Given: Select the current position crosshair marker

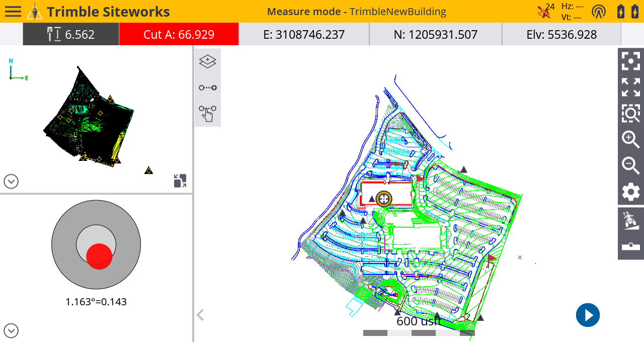Looking at the screenshot, I should 384,199.
